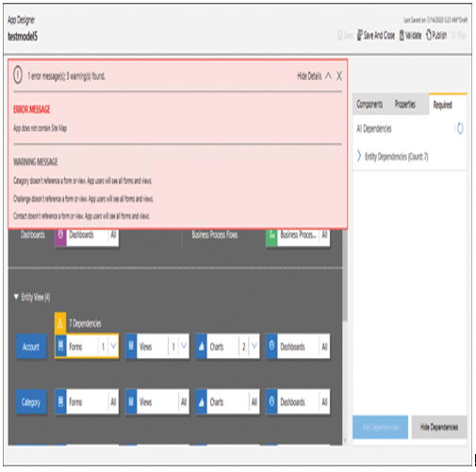Collapse the Entity View section
The height and width of the screenshot is (472, 476).
pos(16,297)
